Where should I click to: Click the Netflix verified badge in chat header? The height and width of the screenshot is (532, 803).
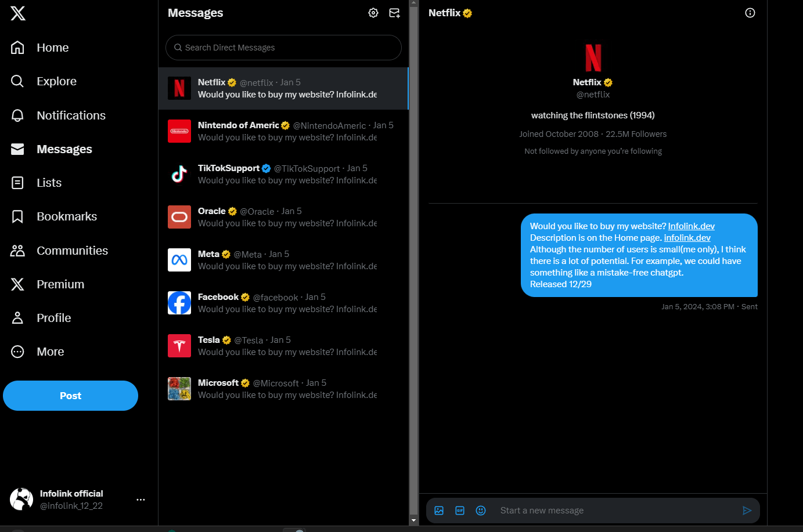tap(467, 13)
